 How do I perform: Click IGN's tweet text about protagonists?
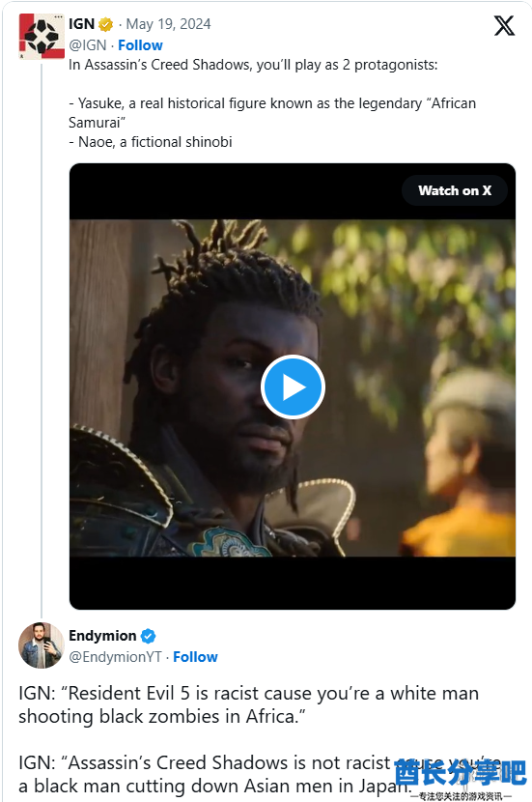coord(253,65)
